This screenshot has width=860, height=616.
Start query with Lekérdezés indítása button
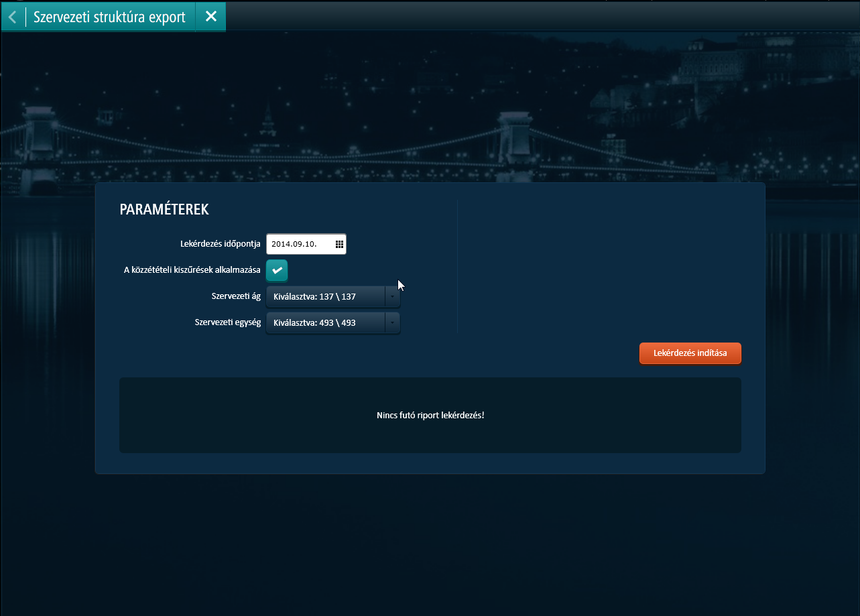point(690,353)
